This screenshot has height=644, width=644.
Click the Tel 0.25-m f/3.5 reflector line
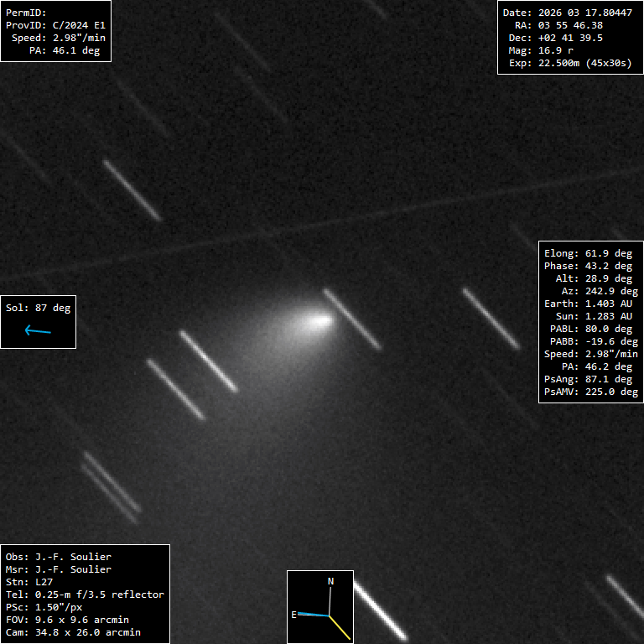point(85,595)
